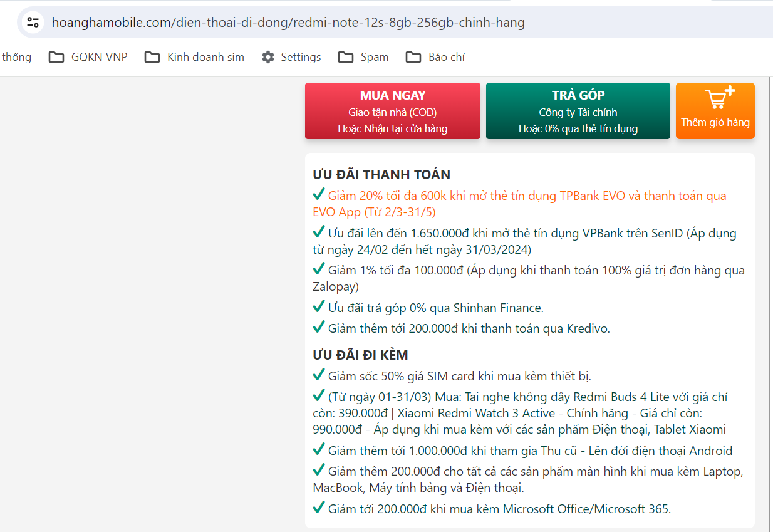Click the Thu cũ Android trade-in offer
773x532 pixels.
click(529, 451)
